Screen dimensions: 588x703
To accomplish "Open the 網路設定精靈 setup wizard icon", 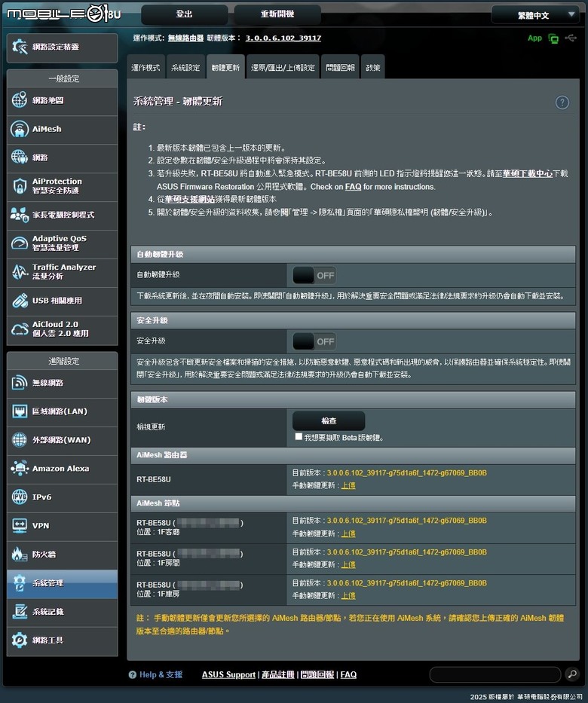I will 20,47.
